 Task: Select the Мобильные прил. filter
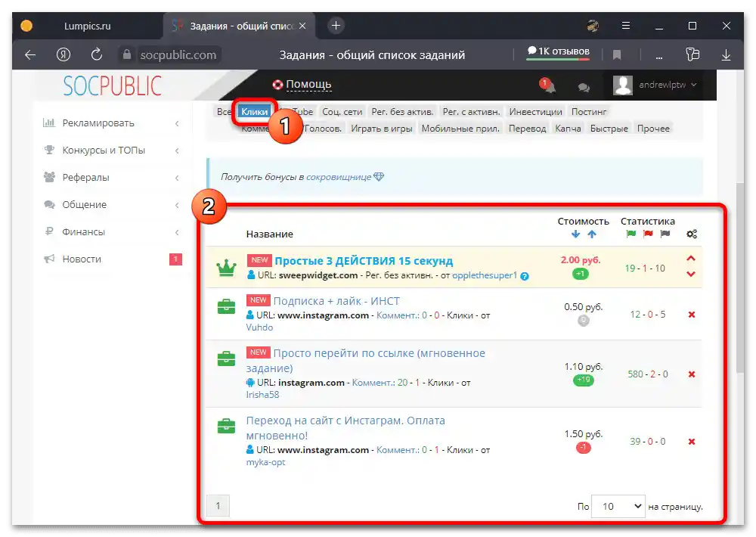pyautogui.click(x=460, y=129)
